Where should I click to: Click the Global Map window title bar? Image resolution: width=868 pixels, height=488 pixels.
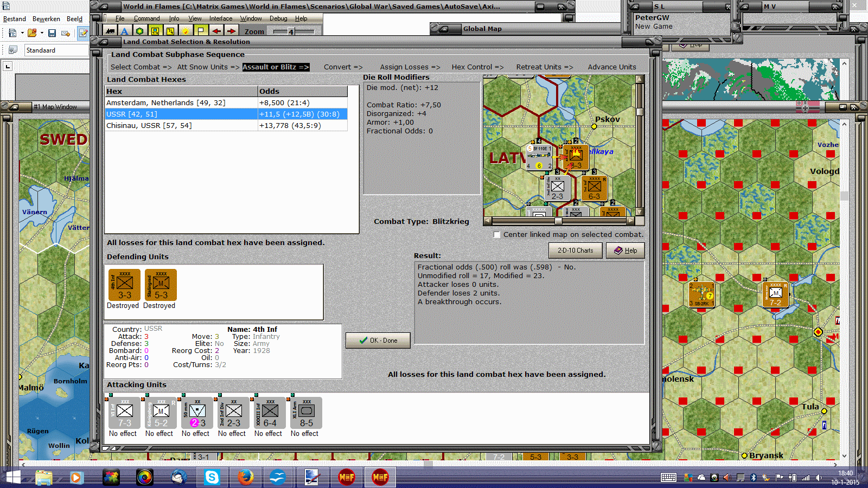point(526,29)
